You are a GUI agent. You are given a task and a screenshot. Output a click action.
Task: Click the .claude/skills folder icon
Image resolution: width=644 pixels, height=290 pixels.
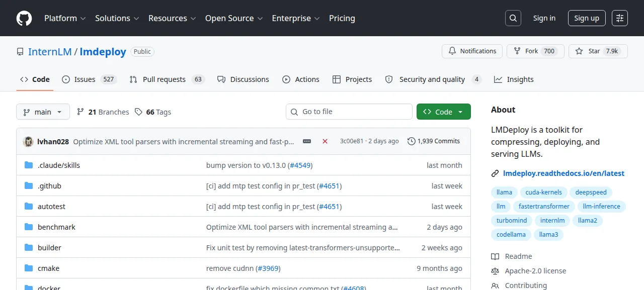(29, 165)
